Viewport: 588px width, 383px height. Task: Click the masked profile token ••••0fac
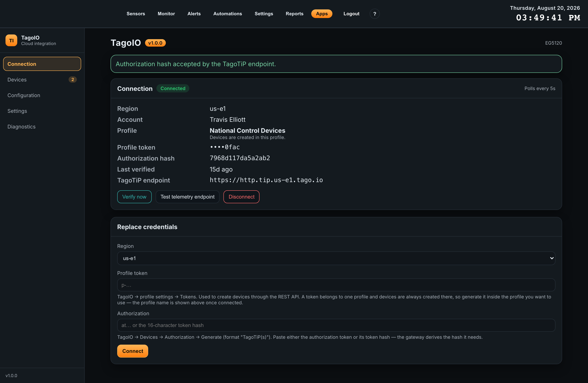(225, 147)
